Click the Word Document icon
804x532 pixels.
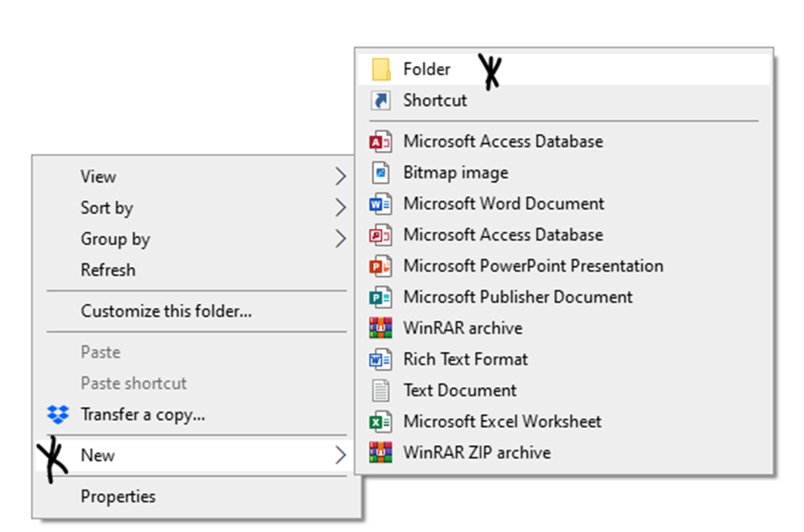point(380,204)
